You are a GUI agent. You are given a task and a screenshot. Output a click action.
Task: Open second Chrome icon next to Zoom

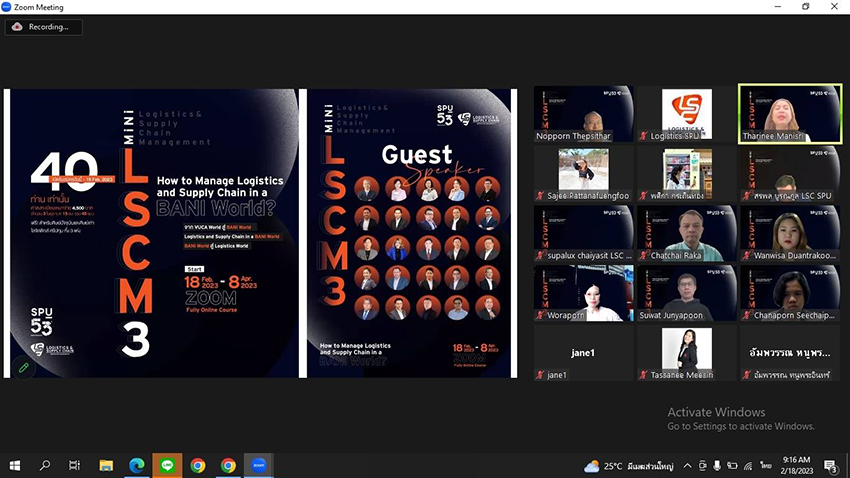coord(228,466)
